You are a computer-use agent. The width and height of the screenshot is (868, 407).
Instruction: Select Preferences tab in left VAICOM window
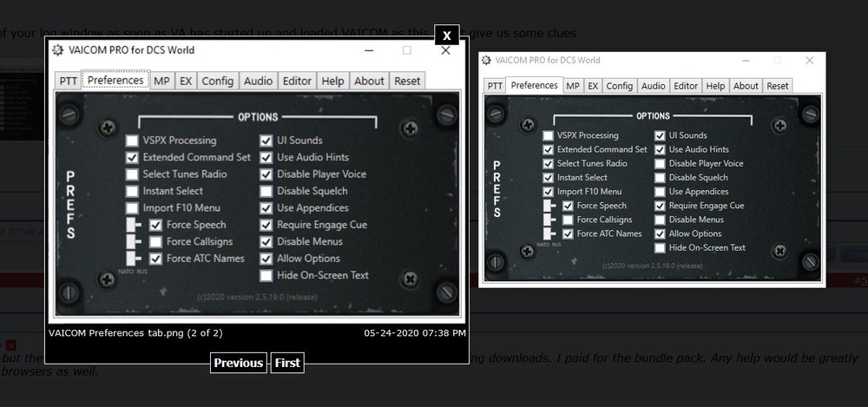tap(115, 81)
